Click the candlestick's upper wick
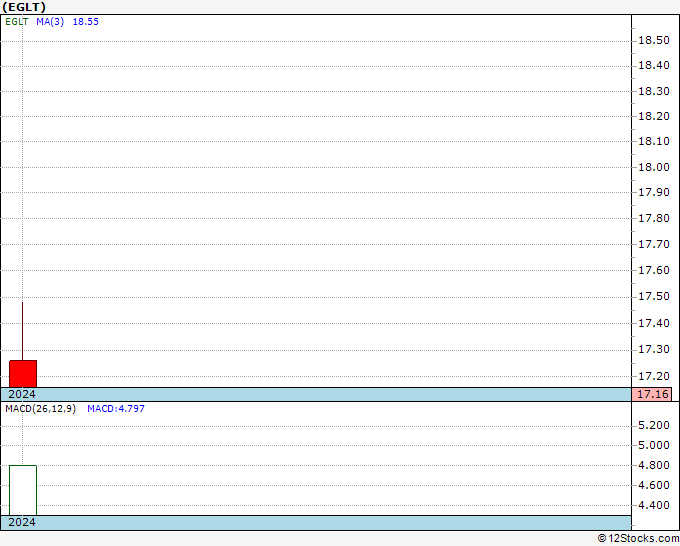Viewport: 680px width, 546px height. point(23,331)
